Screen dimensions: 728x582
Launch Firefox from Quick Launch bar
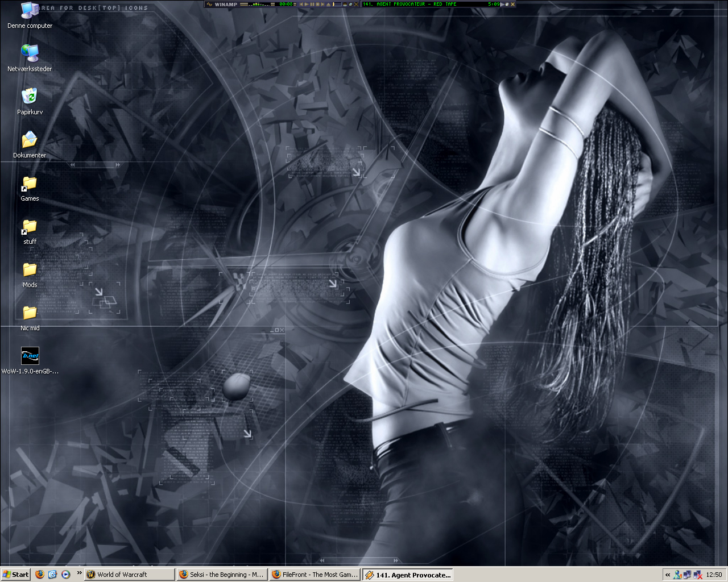pyautogui.click(x=40, y=574)
